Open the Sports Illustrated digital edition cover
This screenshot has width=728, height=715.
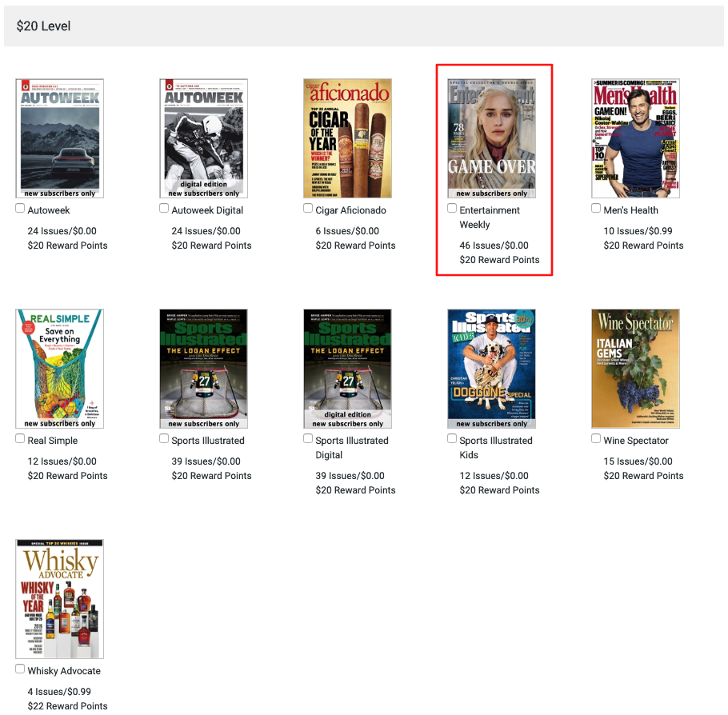click(x=347, y=369)
